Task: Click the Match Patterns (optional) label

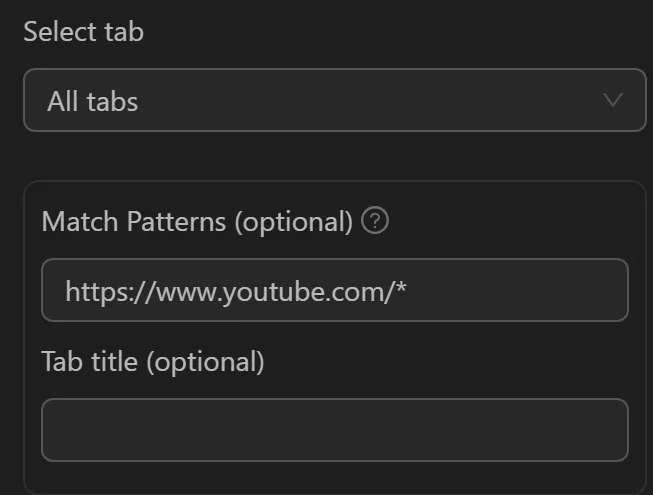Action: [196, 222]
